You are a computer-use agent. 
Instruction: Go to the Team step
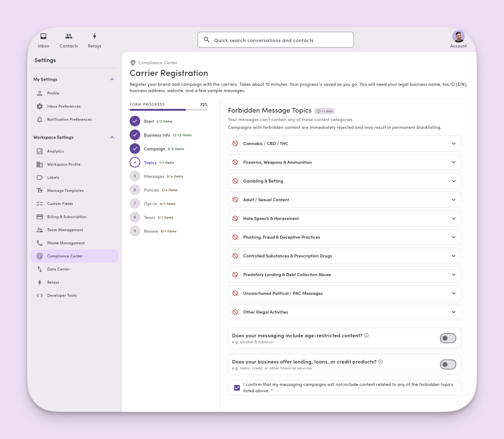click(151, 217)
